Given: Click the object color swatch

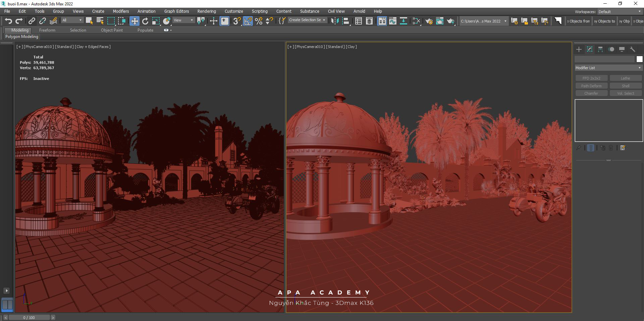Looking at the screenshot, I should [639, 59].
